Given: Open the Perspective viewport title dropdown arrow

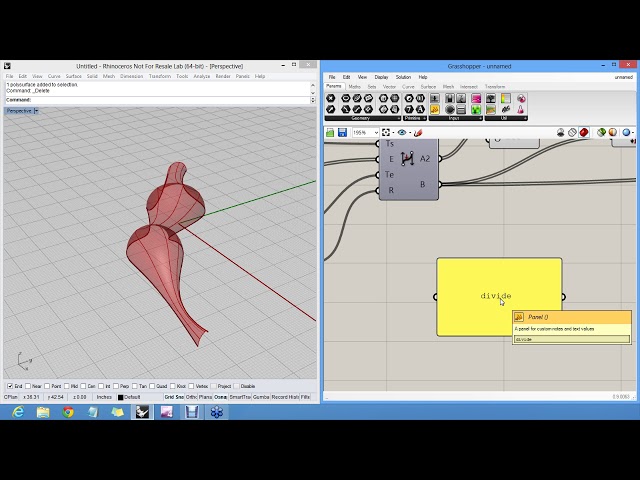Looking at the screenshot, I should click(36, 111).
